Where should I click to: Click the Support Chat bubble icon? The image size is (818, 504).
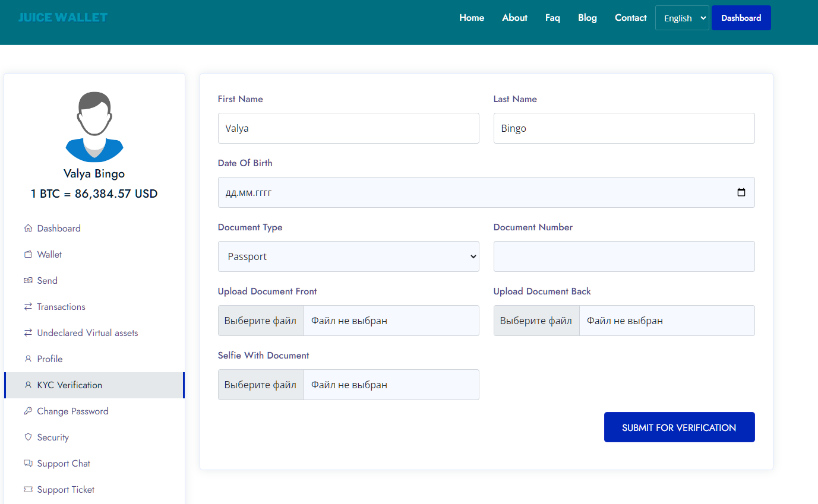[x=28, y=464]
